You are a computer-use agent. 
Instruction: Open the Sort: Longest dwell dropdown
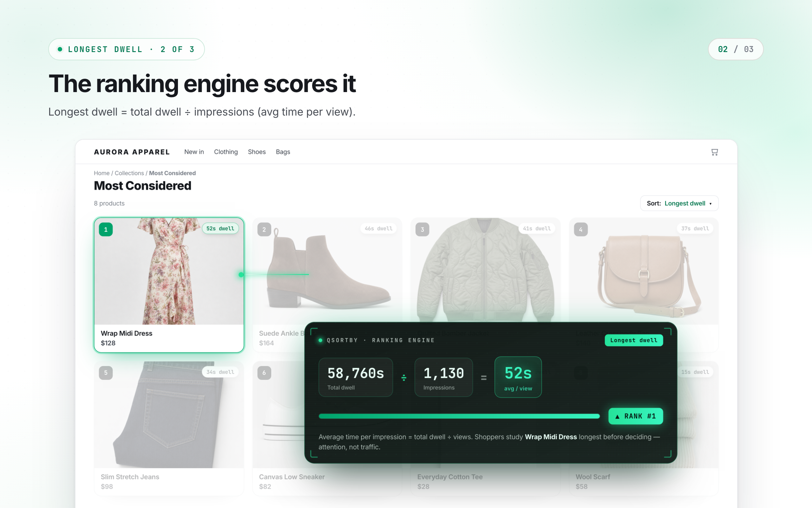tap(679, 203)
